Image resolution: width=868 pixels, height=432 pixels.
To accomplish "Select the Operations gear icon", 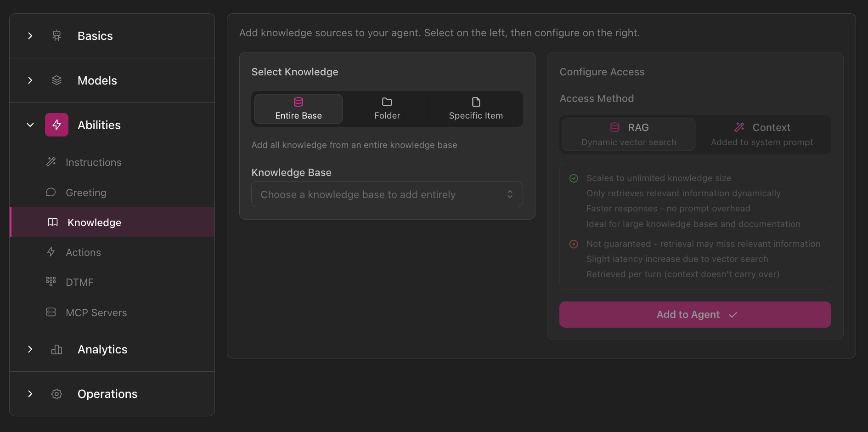I will [56, 394].
